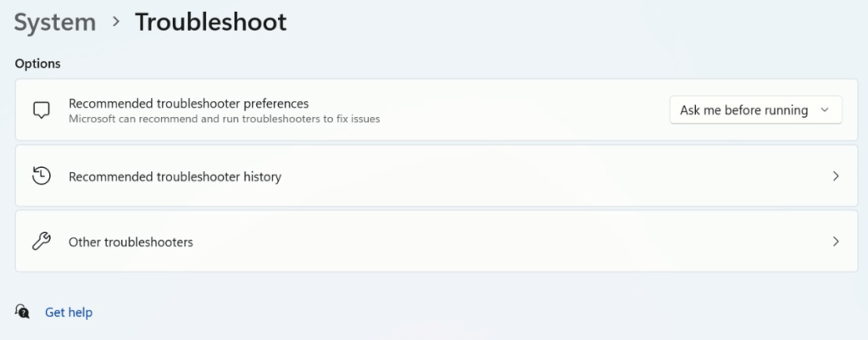Image resolution: width=868 pixels, height=340 pixels.
Task: Click the wrench icon for Other troubleshooters
Action: [x=41, y=242]
